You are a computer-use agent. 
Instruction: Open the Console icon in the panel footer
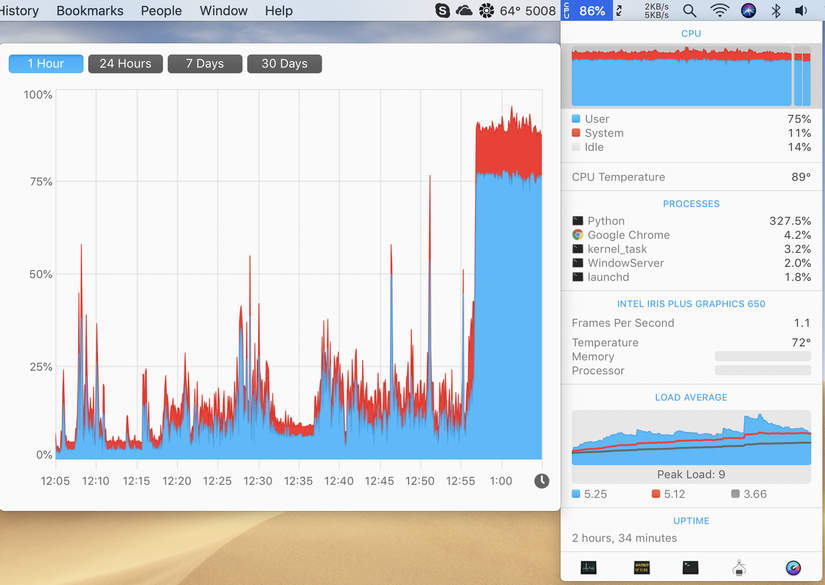click(641, 567)
